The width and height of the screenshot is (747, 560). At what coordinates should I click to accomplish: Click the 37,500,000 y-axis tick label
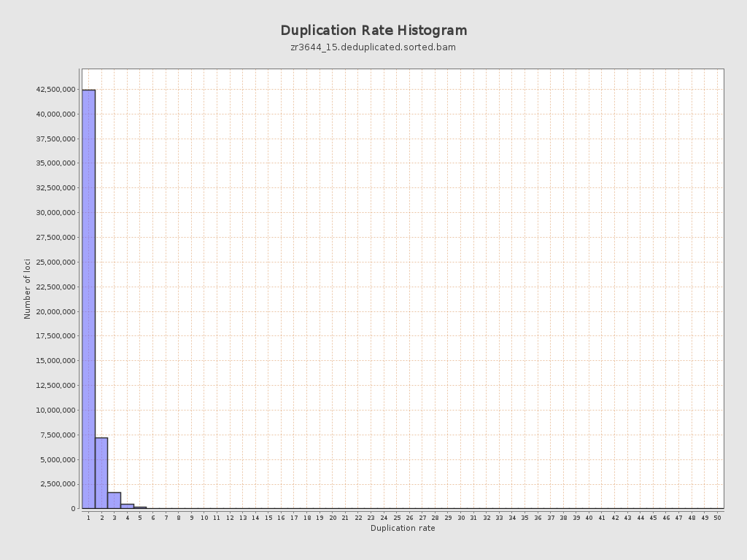(55, 139)
